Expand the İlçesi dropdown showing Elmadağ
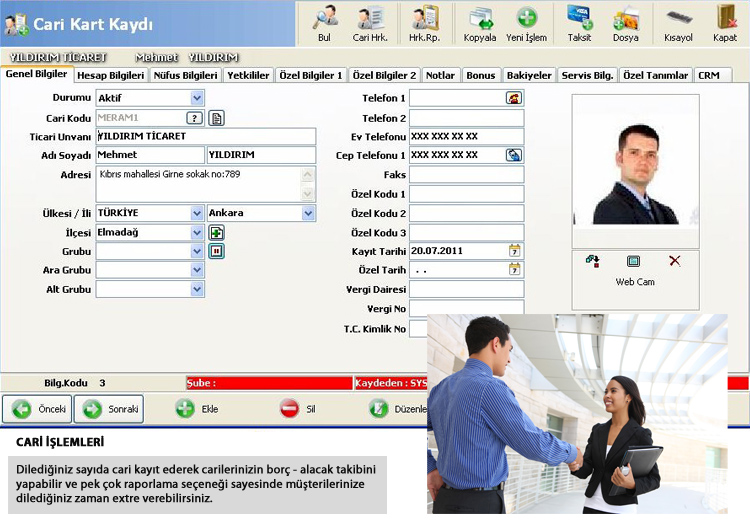750x527 pixels. [x=197, y=232]
